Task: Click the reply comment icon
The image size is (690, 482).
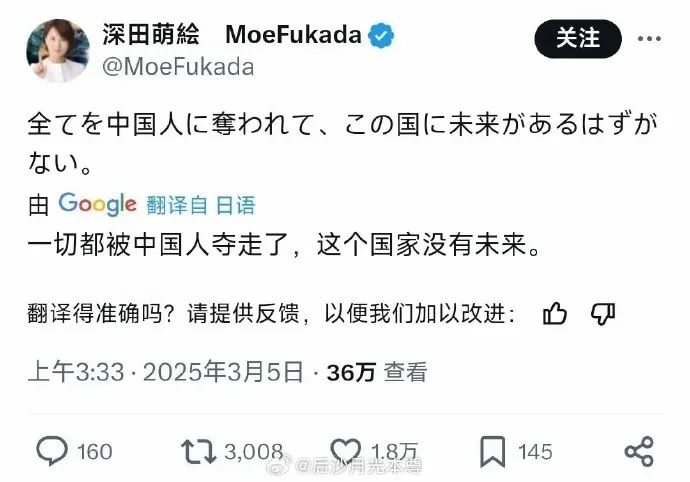Action: coord(52,451)
